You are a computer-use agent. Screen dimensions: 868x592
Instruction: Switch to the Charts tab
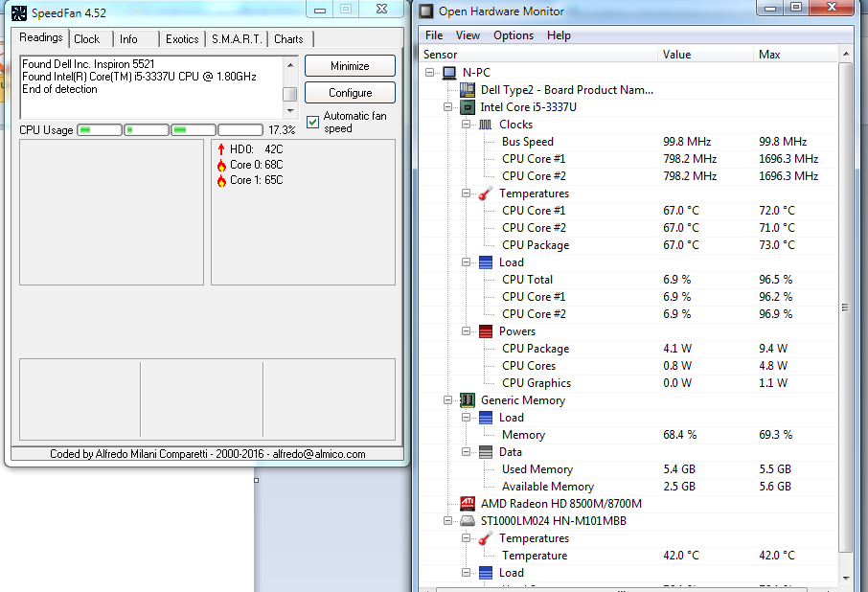click(288, 39)
